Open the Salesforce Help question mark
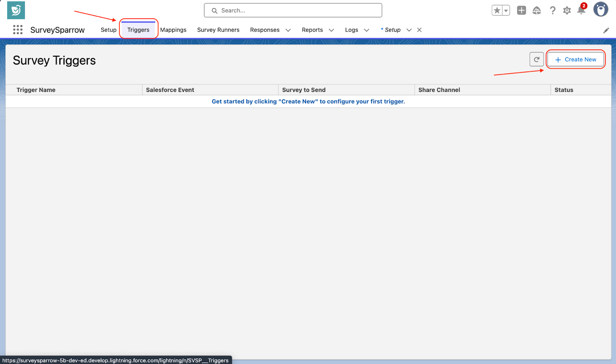 pos(552,10)
